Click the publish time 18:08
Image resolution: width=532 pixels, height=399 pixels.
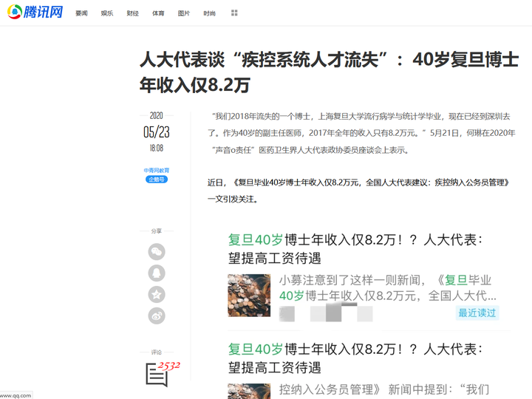pyautogui.click(x=157, y=149)
